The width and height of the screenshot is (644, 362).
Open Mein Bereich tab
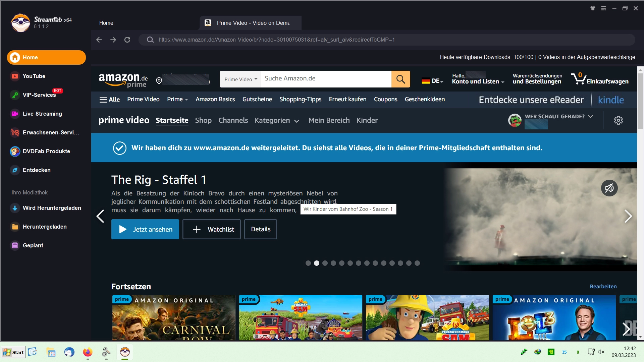coord(329,120)
